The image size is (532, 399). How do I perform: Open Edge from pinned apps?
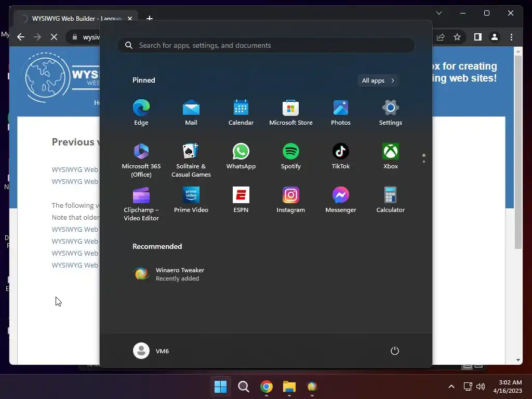pos(141,113)
